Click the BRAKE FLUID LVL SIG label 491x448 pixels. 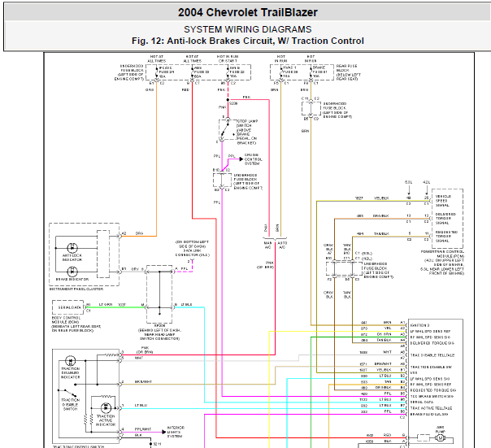[x=429, y=414]
